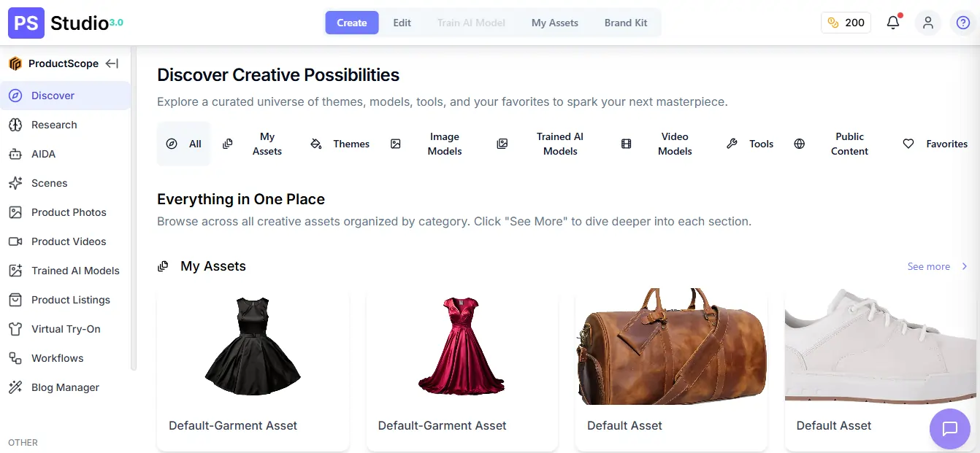The width and height of the screenshot is (980, 453).
Task: Open the help question mark icon
Action: tap(962, 23)
